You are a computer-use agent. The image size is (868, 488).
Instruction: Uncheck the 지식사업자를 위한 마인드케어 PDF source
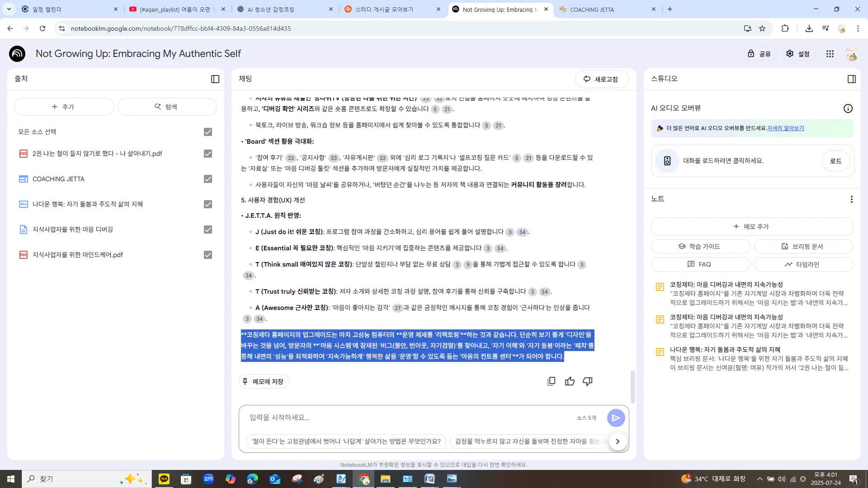point(208,255)
